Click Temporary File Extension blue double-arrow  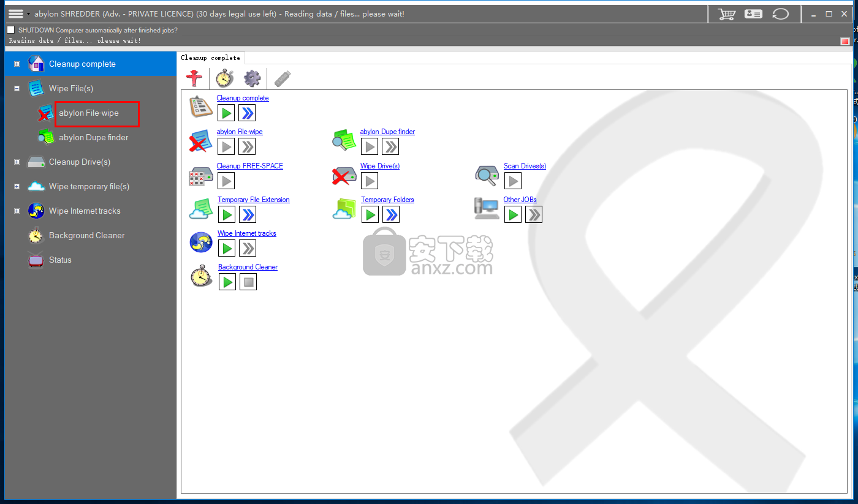[248, 214]
